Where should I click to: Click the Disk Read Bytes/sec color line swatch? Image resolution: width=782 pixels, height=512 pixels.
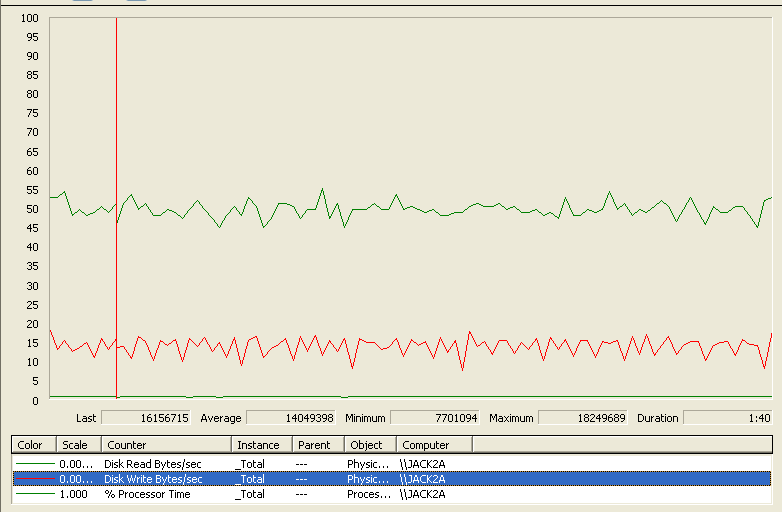pos(35,464)
